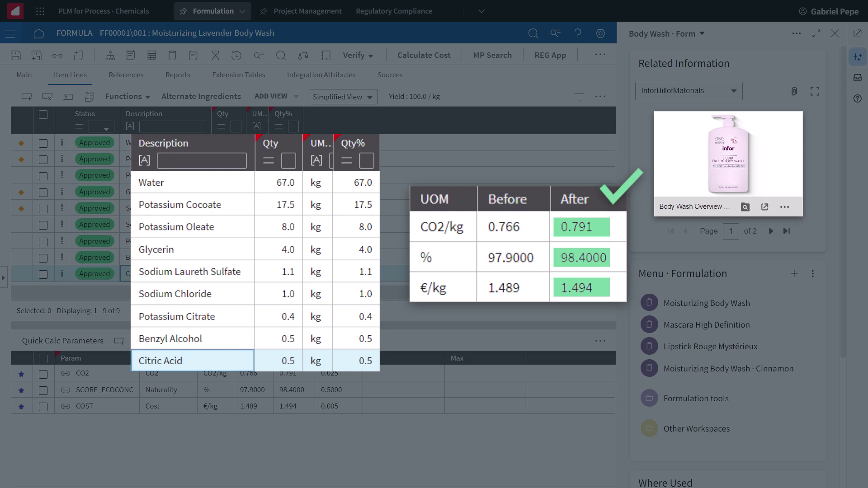Select the first Approved ingredient row checkbox
The image size is (868, 488).
(x=43, y=143)
